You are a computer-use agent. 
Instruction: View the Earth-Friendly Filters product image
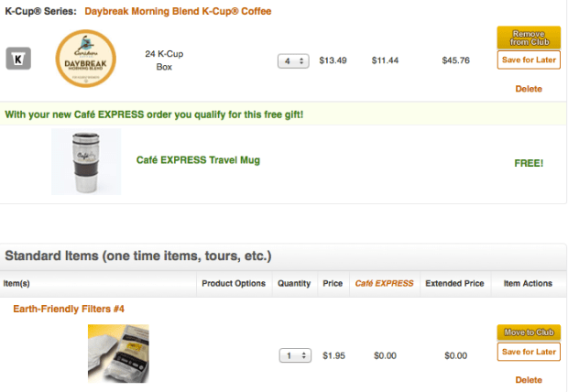(x=117, y=354)
